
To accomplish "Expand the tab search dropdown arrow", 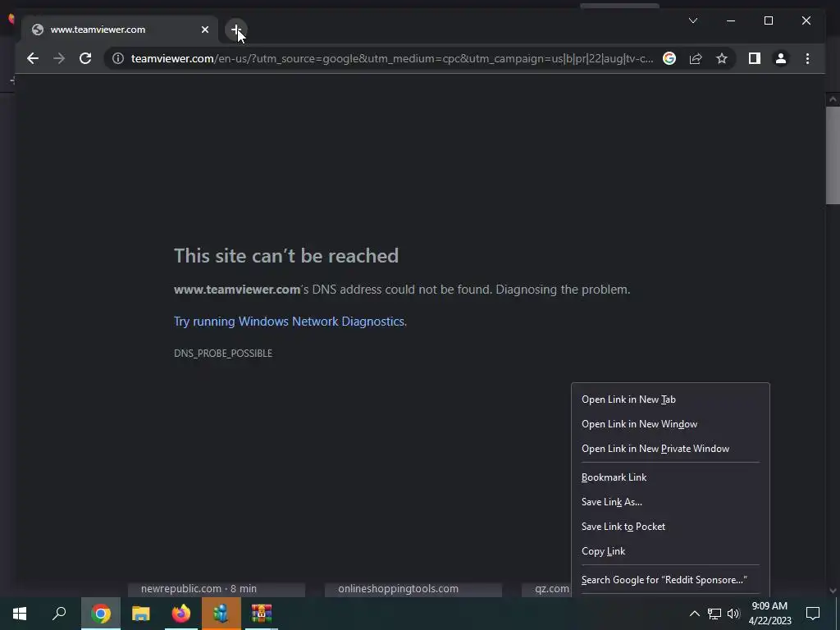I will coord(692,21).
